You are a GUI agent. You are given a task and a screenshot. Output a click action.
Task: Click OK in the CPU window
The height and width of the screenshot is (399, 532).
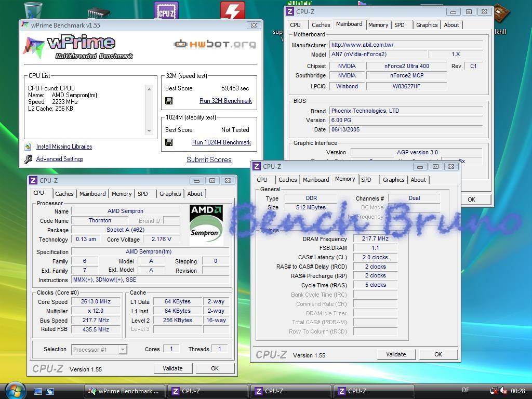(x=215, y=368)
